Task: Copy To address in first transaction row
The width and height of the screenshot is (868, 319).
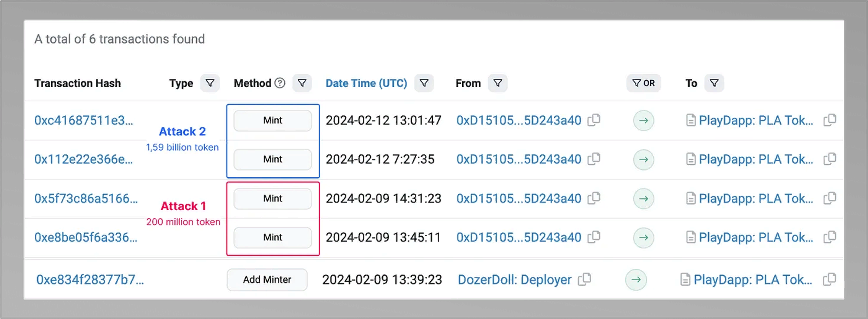Action: tap(829, 120)
